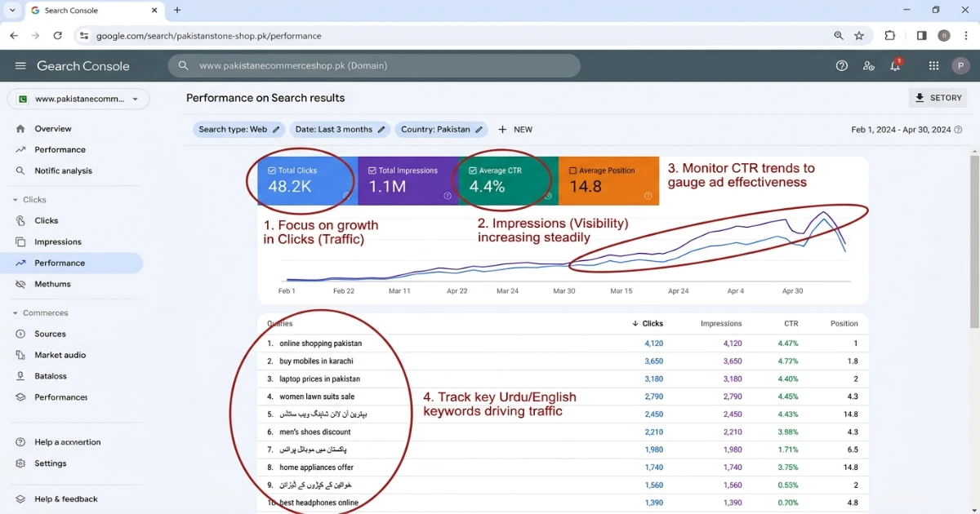Toggle the Average CTR metric checkbox
The width and height of the screenshot is (980, 514).
(473, 171)
